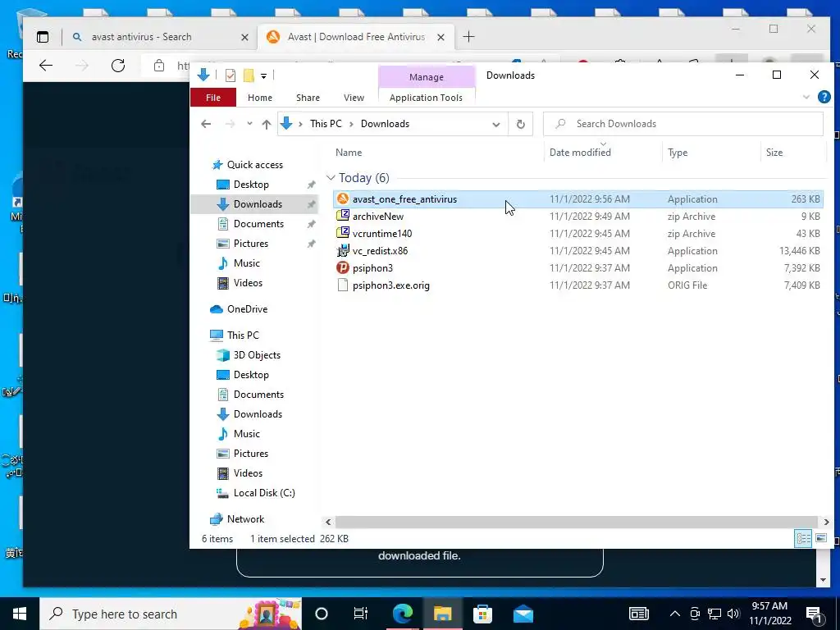The image size is (840, 630).
Task: Open Explorer Help question mark icon
Action: pos(824,97)
